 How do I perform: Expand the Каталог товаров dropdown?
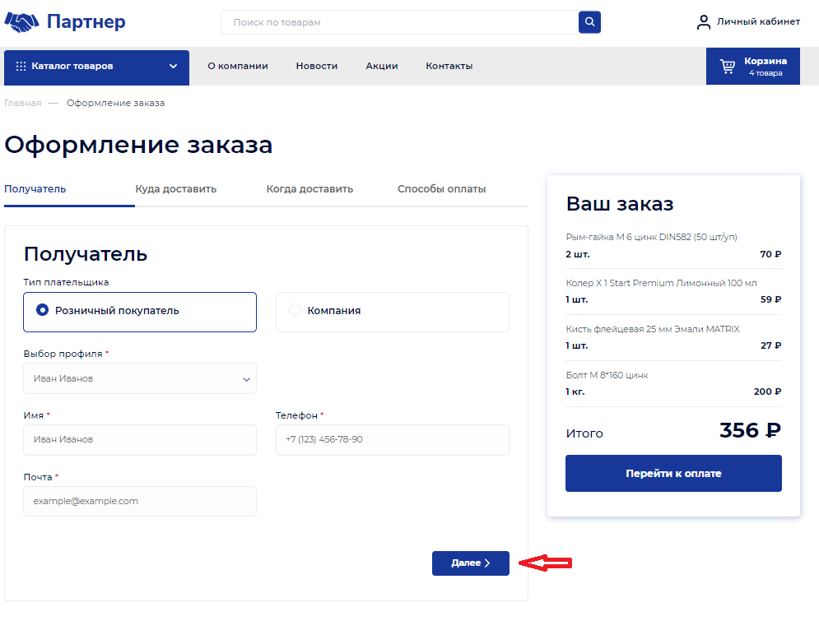pyautogui.click(x=173, y=66)
